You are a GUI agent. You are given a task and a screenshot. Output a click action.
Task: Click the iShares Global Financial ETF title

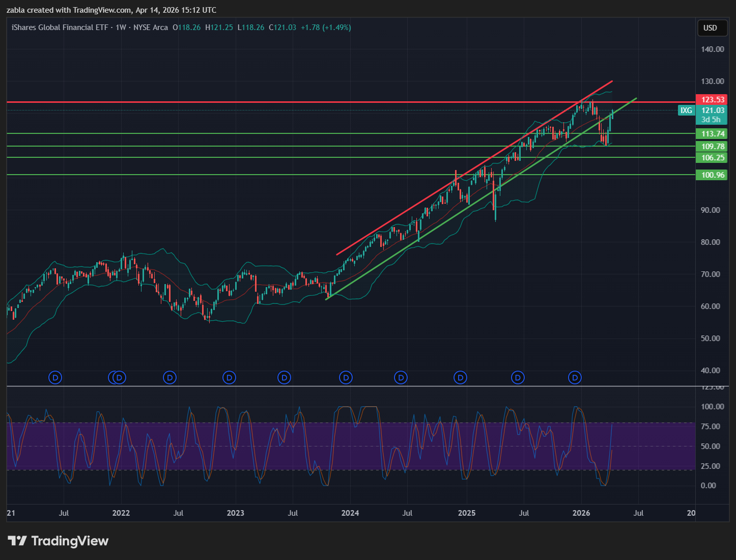(x=60, y=27)
